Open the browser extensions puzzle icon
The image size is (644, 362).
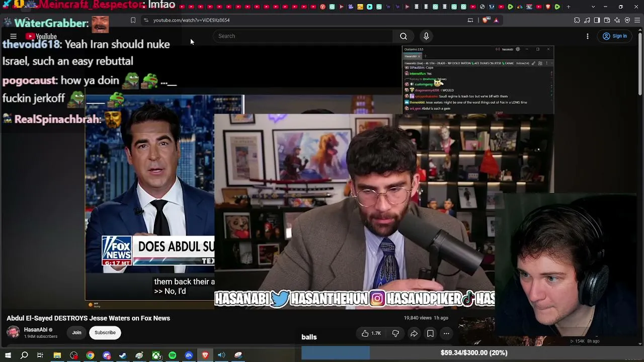coord(577,20)
